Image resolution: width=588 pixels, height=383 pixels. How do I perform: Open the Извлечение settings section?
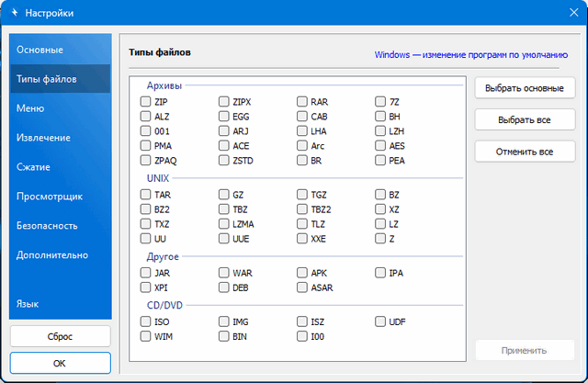click(43, 138)
